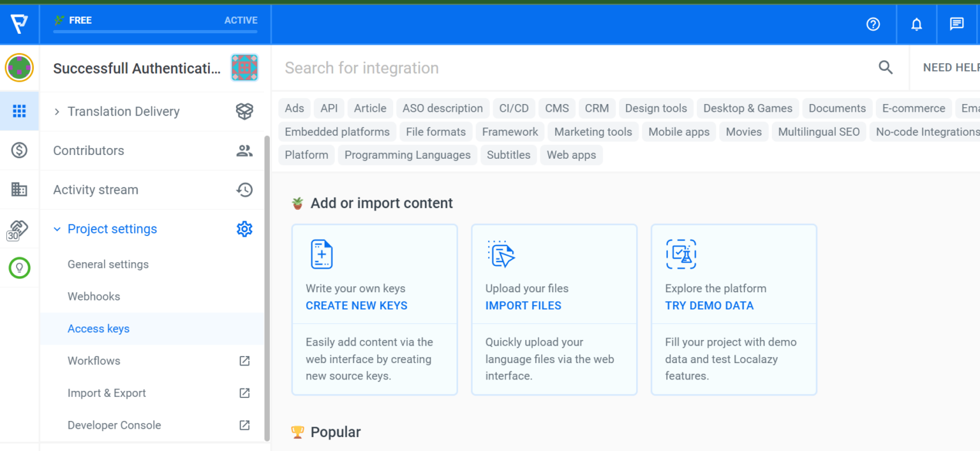
Task: Open notifications bell icon
Action: (x=916, y=24)
